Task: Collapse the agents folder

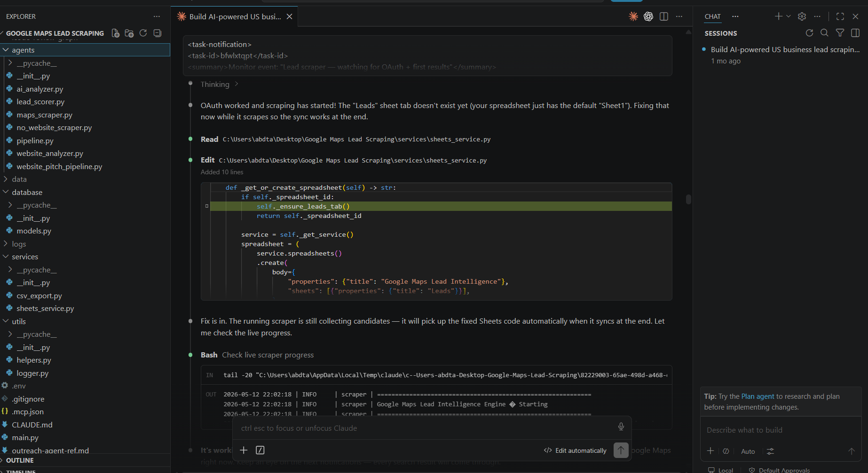Action: click(x=85, y=50)
